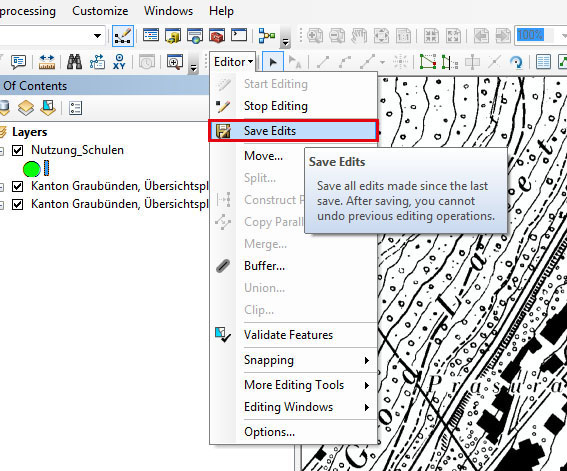Switch to List By Selection
This screenshot has height=471, width=567.
click(48, 108)
